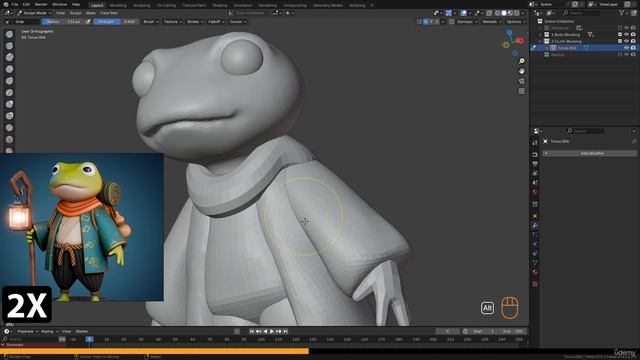The height and width of the screenshot is (360, 640).
Task: Play the timeline animation forward
Action: point(272,331)
